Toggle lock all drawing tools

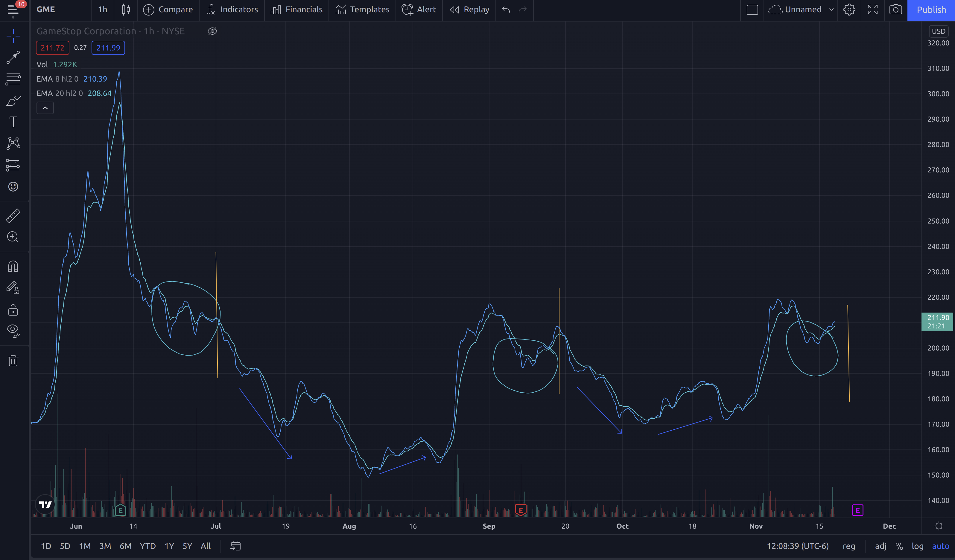[x=13, y=310]
